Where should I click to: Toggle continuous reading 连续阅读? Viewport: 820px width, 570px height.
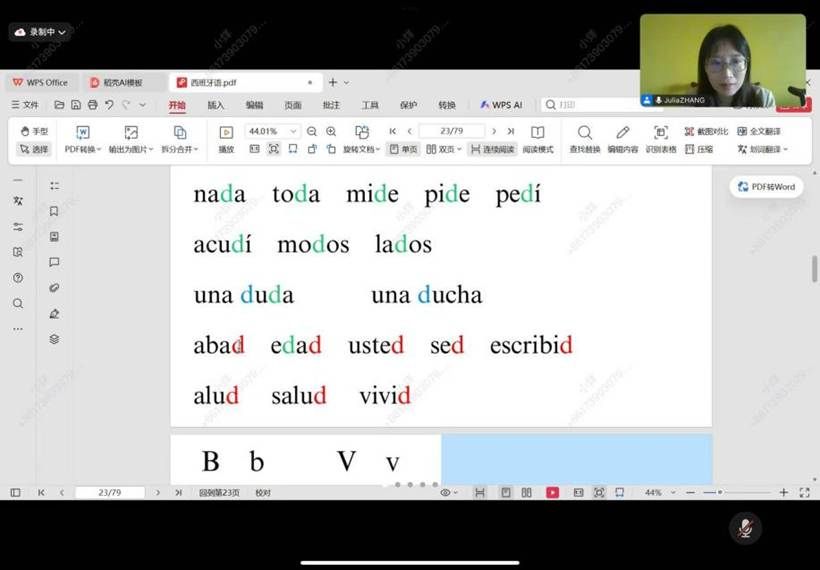click(492, 149)
